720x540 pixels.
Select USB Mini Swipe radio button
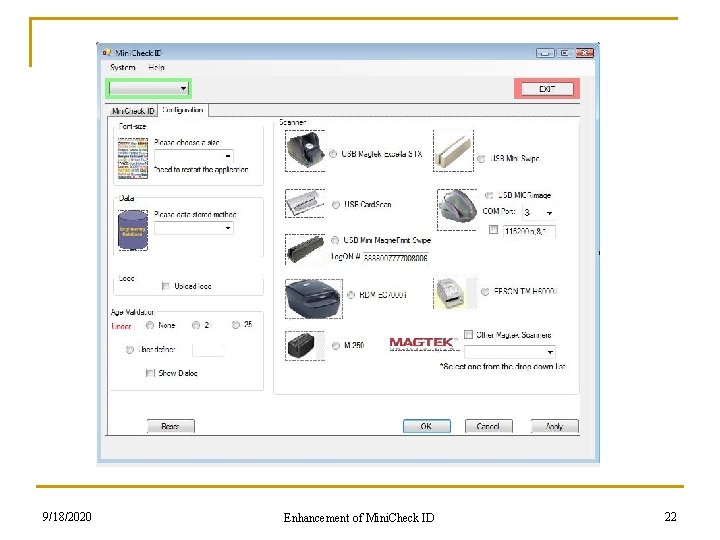(x=481, y=159)
